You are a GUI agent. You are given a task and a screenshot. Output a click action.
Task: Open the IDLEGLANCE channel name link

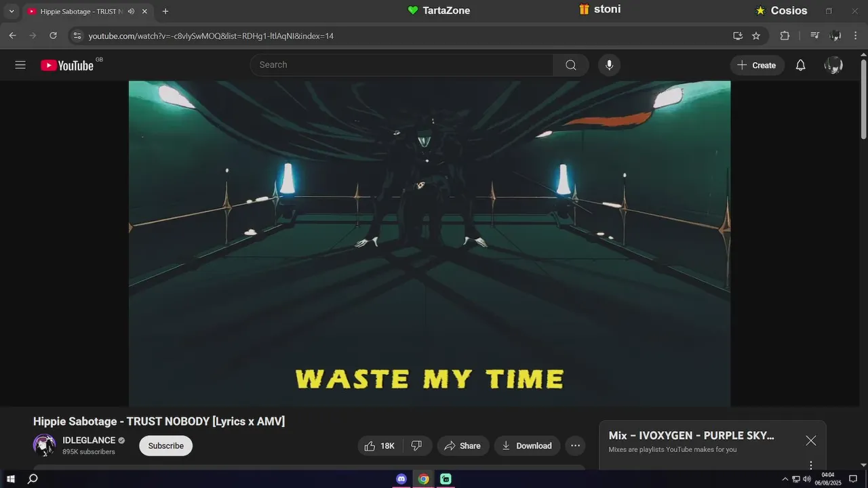coord(89,441)
